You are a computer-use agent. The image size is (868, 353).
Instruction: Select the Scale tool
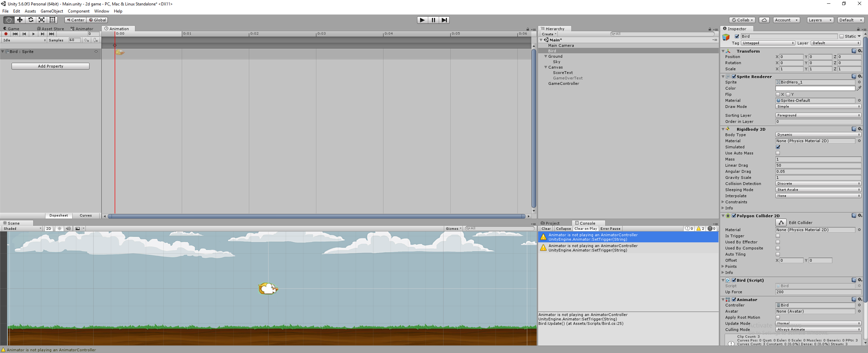click(41, 20)
